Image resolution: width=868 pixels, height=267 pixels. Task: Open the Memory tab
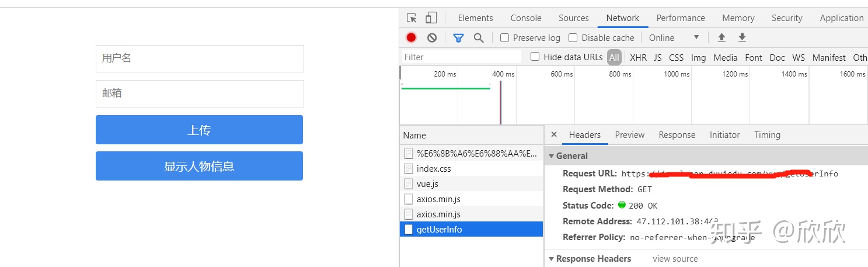[x=738, y=18]
